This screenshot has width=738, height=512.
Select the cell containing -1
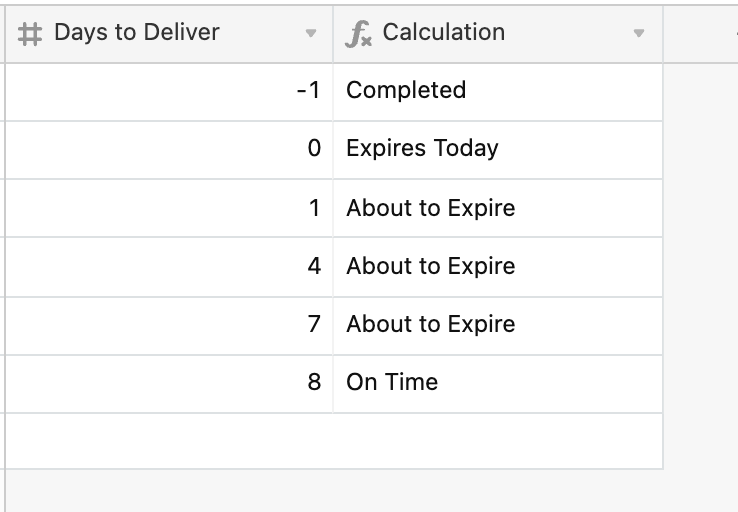click(169, 92)
